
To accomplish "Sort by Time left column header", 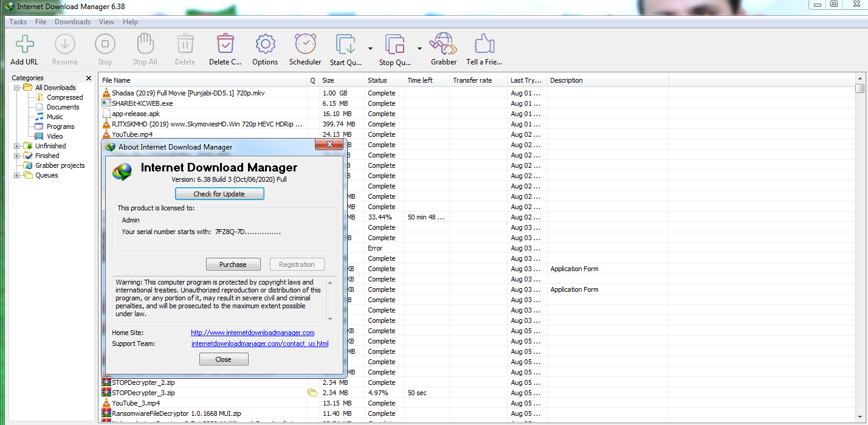I will tap(427, 80).
